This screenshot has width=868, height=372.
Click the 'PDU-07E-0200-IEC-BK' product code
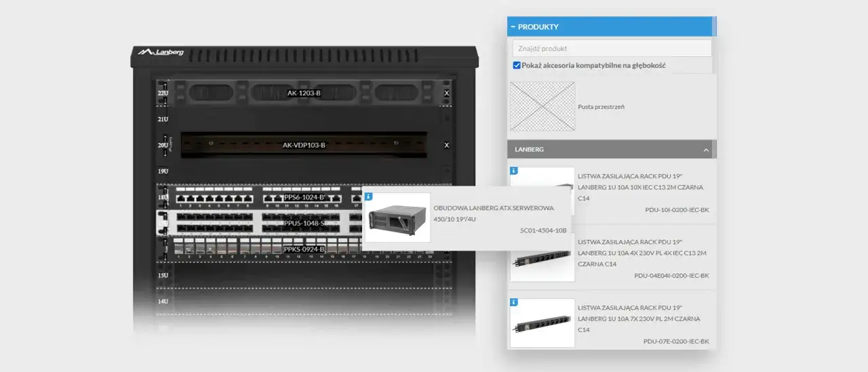(676, 342)
